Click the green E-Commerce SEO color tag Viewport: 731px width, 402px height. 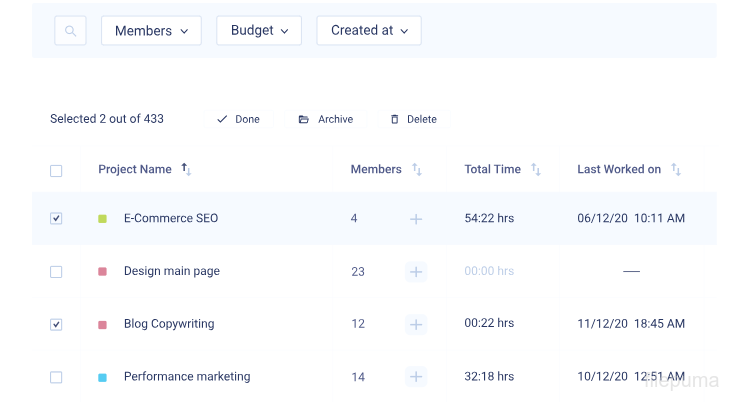pyautogui.click(x=102, y=219)
